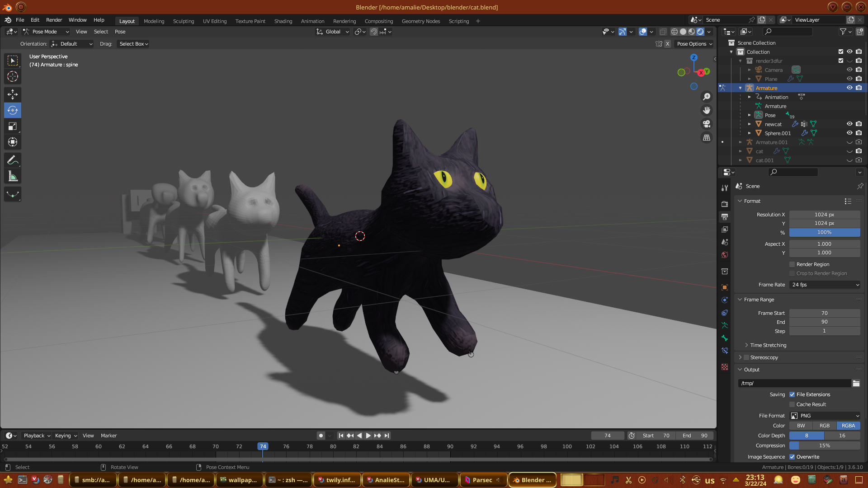This screenshot has height=488, width=868.
Task: Switch to the Sculpting workspace tab
Action: tap(183, 21)
